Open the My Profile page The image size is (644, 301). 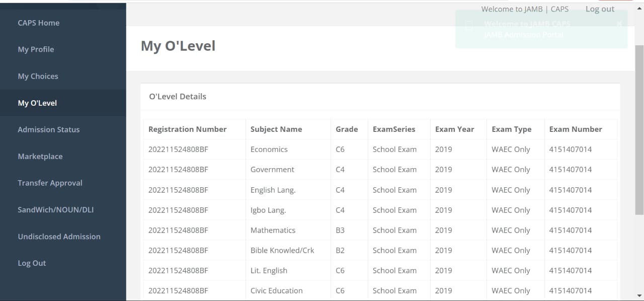click(36, 49)
